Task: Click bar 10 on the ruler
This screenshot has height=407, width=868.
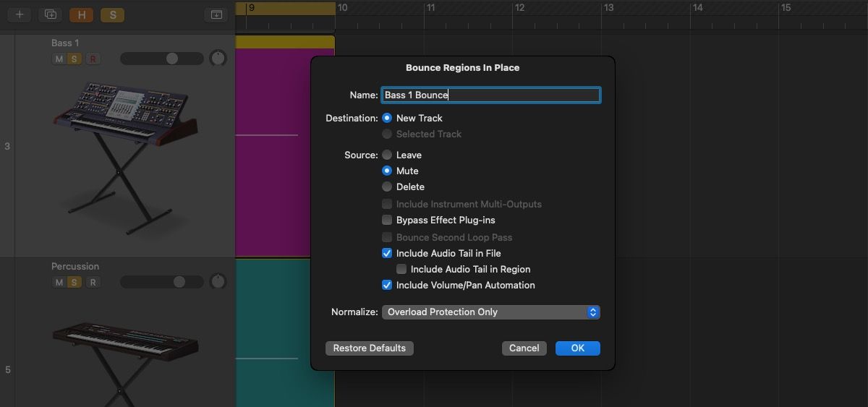Action: [x=343, y=8]
